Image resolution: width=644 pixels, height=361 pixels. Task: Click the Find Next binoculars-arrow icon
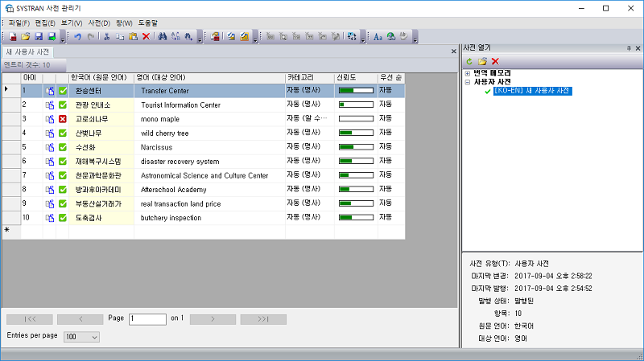click(x=188, y=36)
